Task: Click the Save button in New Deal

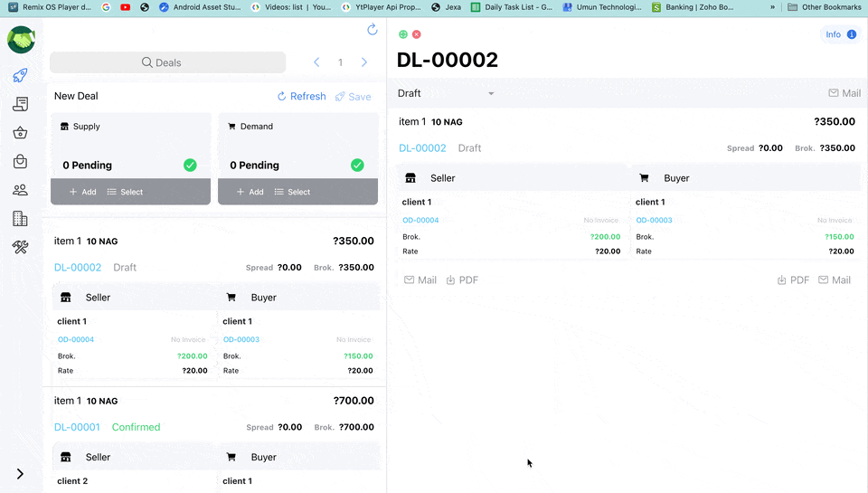Action: (354, 97)
